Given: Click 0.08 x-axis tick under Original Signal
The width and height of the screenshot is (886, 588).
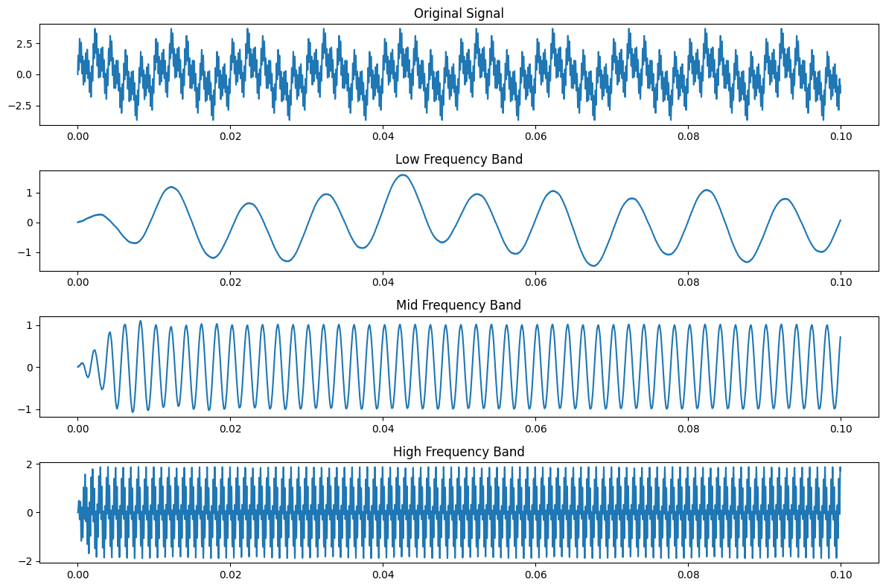Looking at the screenshot, I should pos(688,137).
